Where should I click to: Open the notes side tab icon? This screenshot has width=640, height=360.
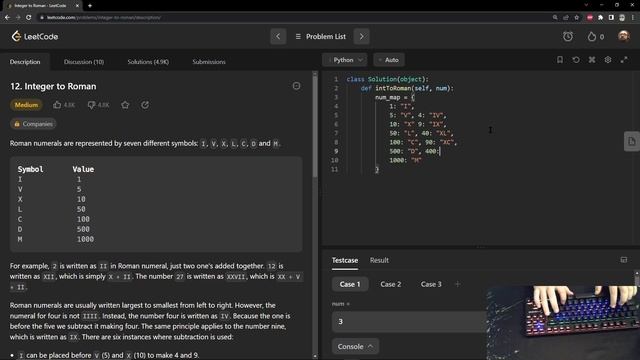631,141
